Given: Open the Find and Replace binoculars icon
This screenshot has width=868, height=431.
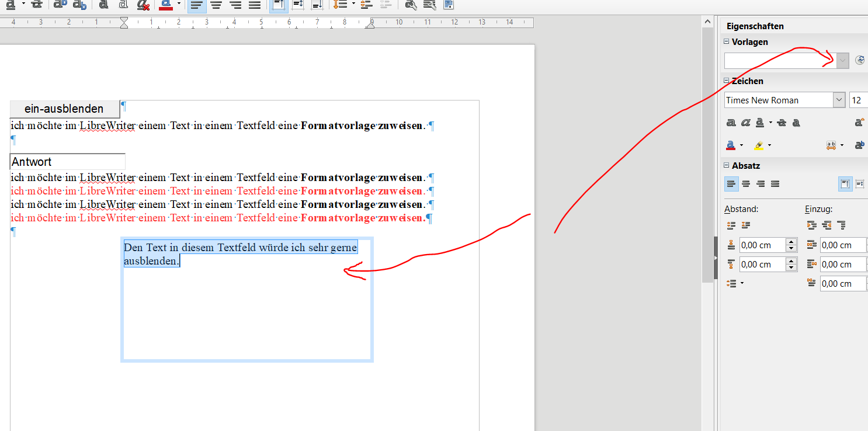Looking at the screenshot, I should [411, 5].
